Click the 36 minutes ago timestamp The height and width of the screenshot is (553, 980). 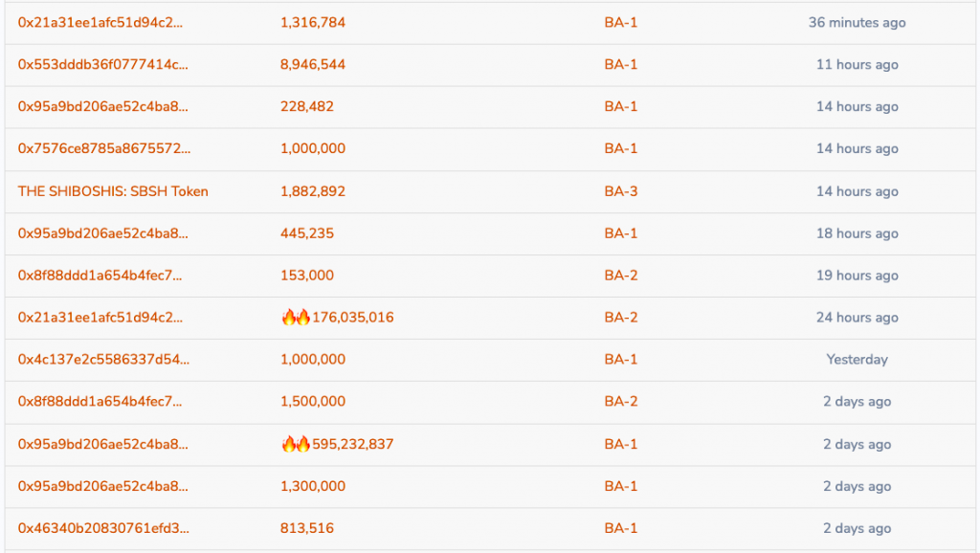(857, 23)
